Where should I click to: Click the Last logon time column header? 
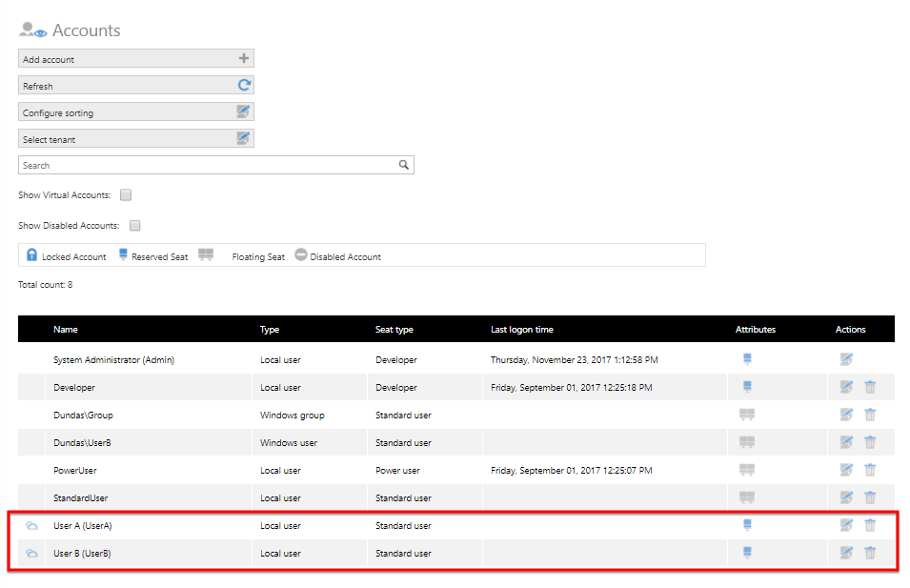pos(522,329)
